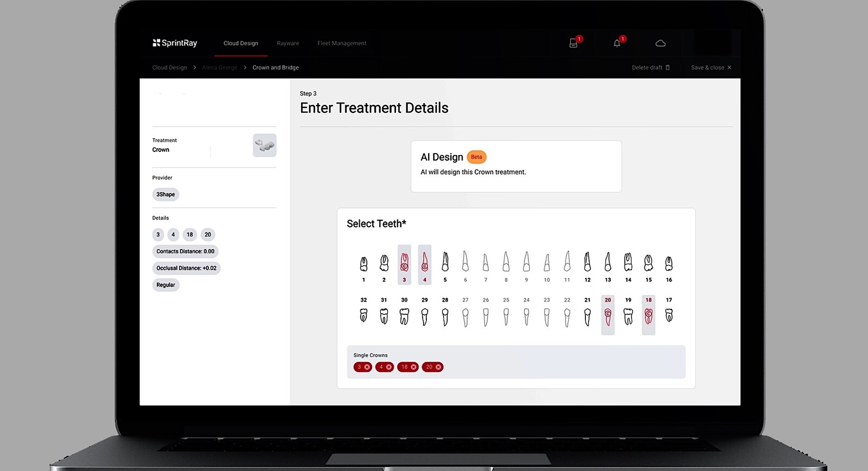The height and width of the screenshot is (471, 868).
Task: Remove tooth 3 from Single Crowns
Action: [x=367, y=367]
